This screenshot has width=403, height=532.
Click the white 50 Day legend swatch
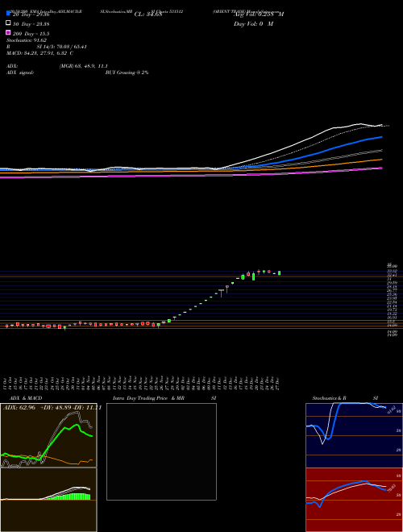[x=8, y=23]
